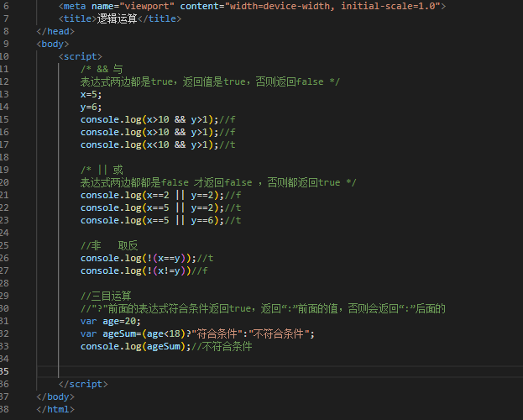Click the ageSum variable name in its var declaration
This screenshot has width=523, height=420.
pos(119,333)
